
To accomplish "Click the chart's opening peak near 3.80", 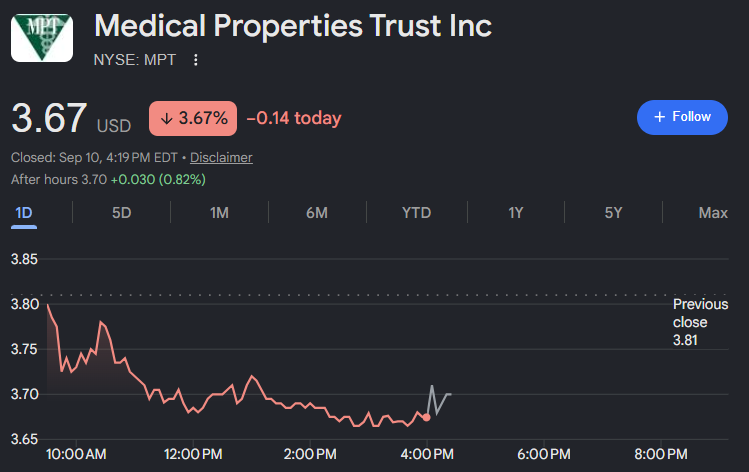I will pos(48,306).
